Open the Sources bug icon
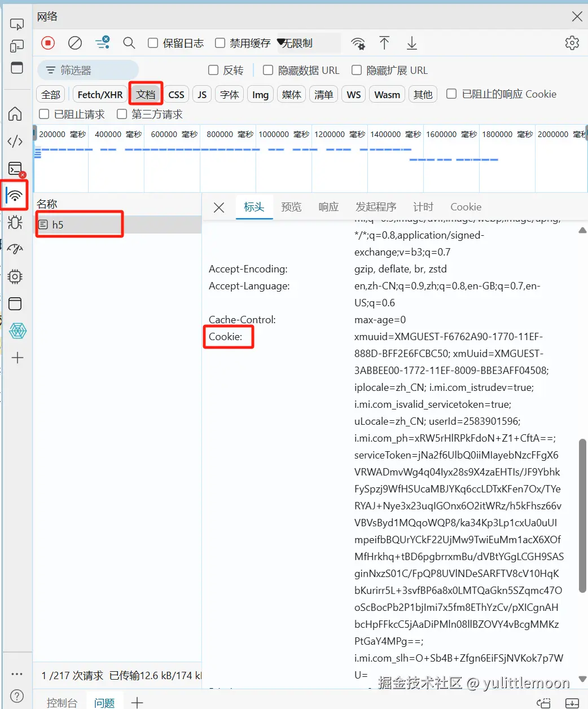This screenshot has width=588, height=709. coord(15,222)
